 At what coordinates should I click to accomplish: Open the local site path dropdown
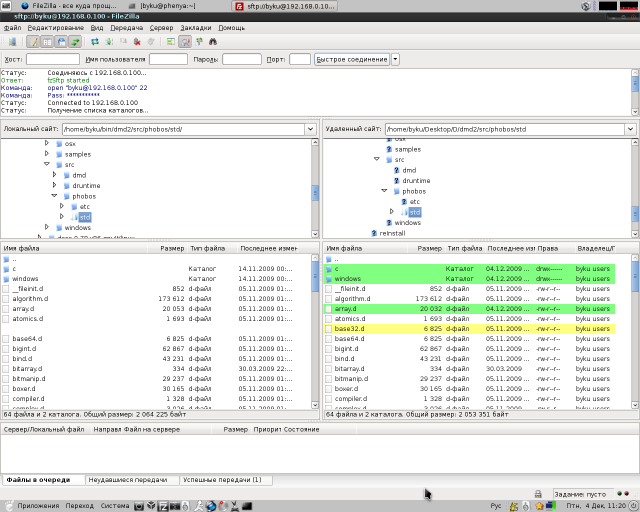point(310,129)
